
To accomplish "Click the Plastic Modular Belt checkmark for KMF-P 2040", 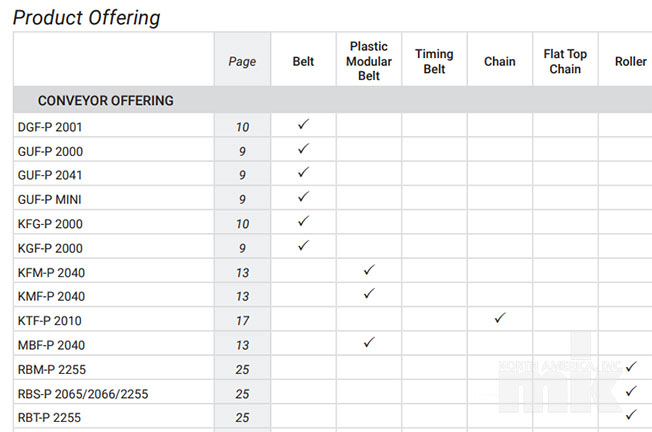I will [x=369, y=294].
